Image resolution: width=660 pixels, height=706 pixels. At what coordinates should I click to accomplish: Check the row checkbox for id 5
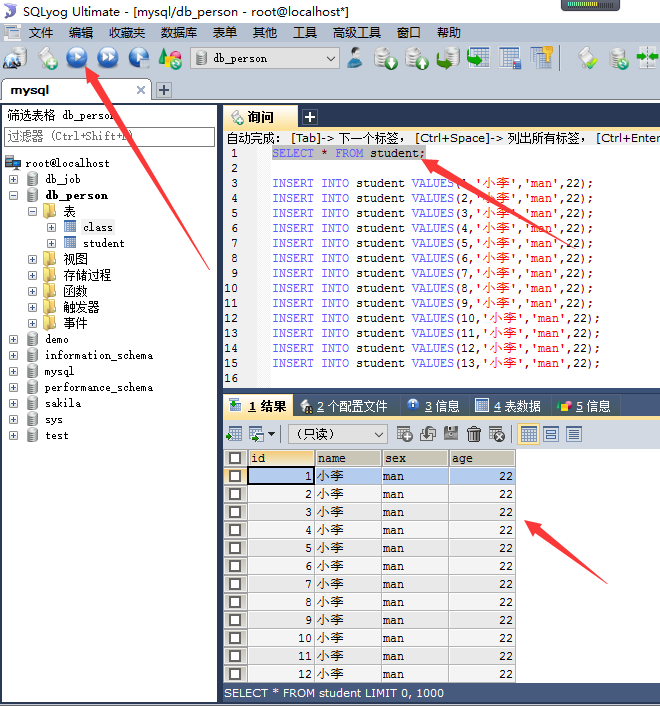tap(235, 548)
